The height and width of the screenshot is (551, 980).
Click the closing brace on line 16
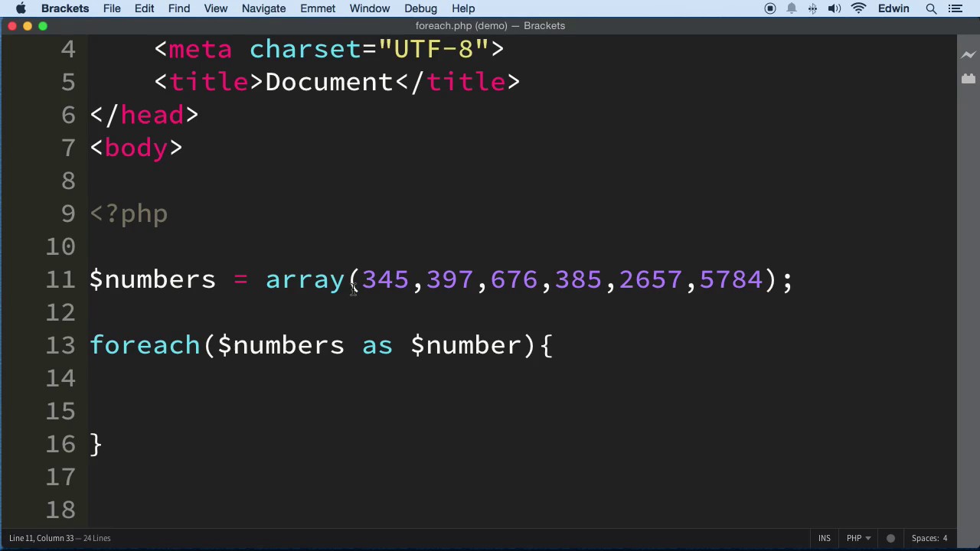(96, 444)
